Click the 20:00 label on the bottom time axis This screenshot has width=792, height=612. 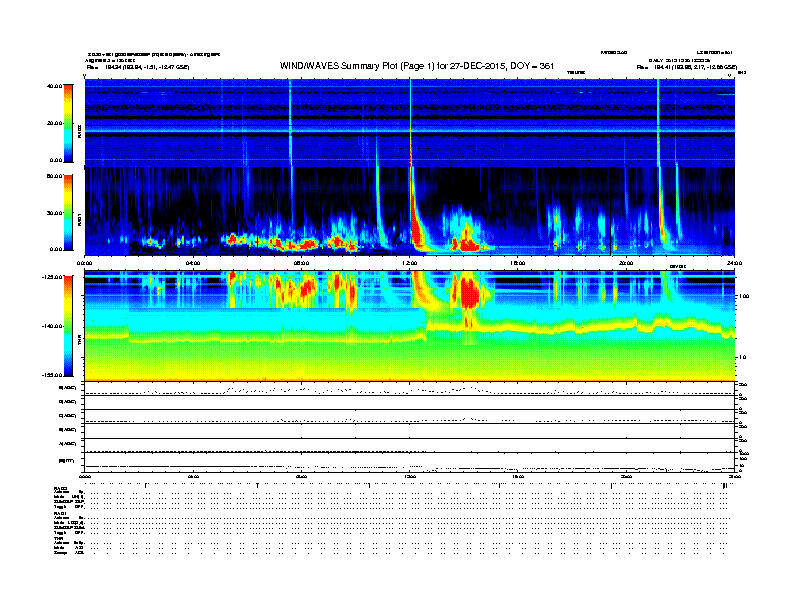tap(626, 476)
